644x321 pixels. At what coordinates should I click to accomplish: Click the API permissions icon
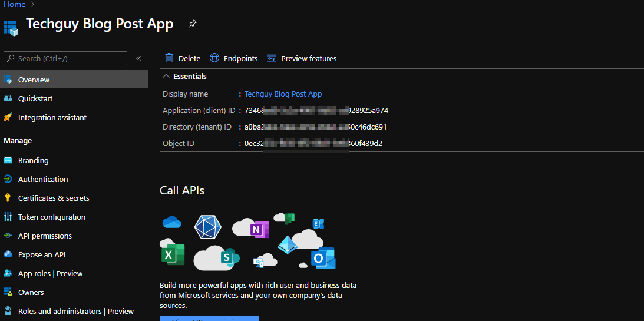click(8, 236)
